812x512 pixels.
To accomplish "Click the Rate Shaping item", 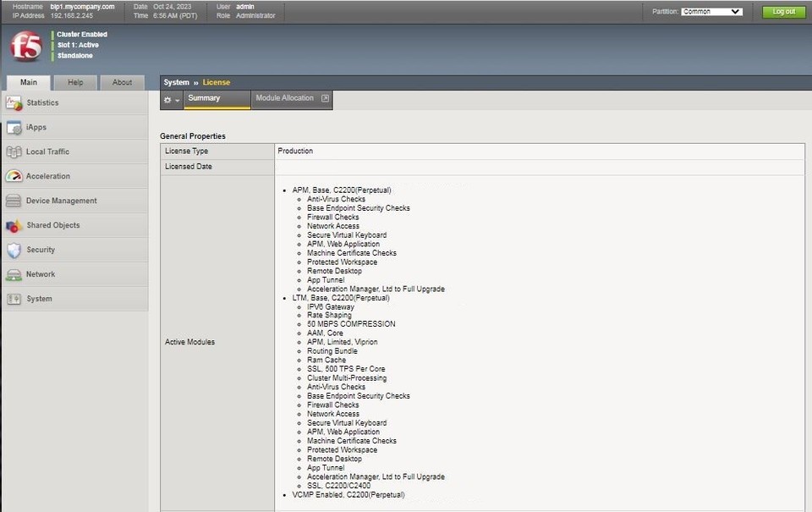I will tap(329, 315).
